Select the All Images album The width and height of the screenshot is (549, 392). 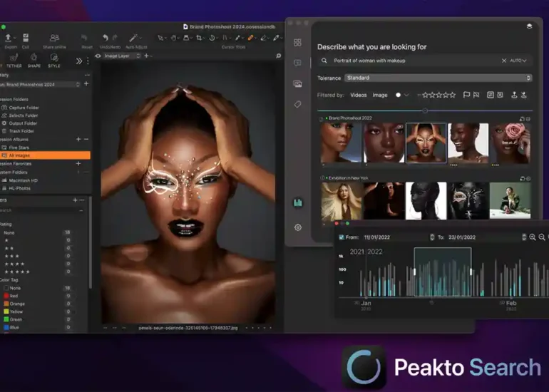coord(45,155)
